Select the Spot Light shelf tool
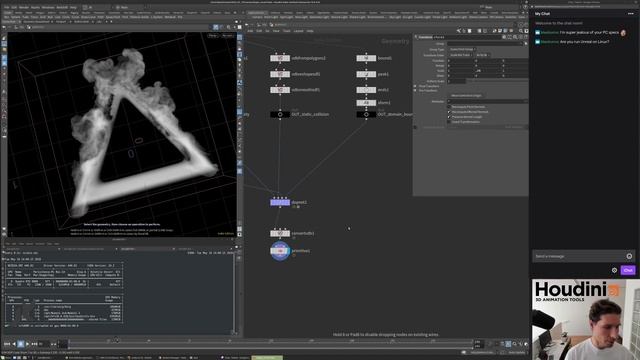Screen dimensions: 640x360 click(286, 17)
